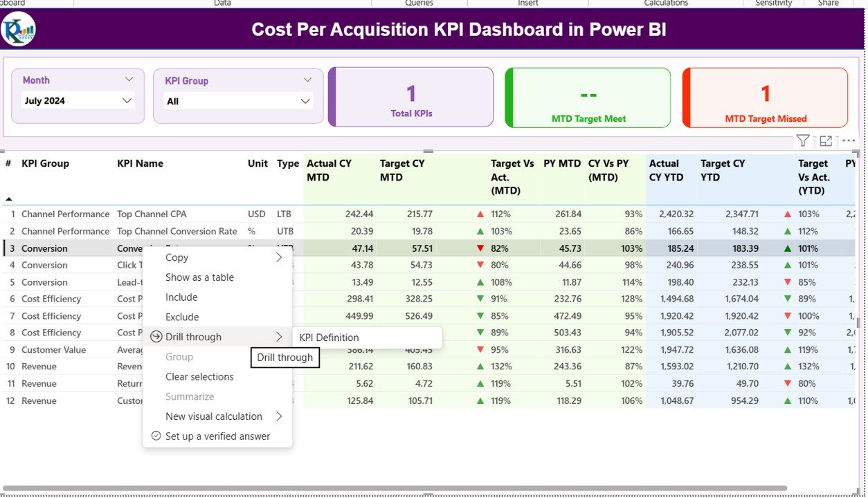Expand the Copy submenu
868x498 pixels.
(278, 257)
